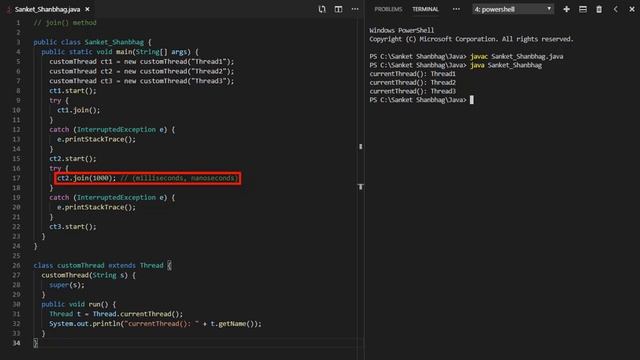Click 'ct2.join(1000);' code text
This screenshot has width=640, height=360.
coord(87,178)
